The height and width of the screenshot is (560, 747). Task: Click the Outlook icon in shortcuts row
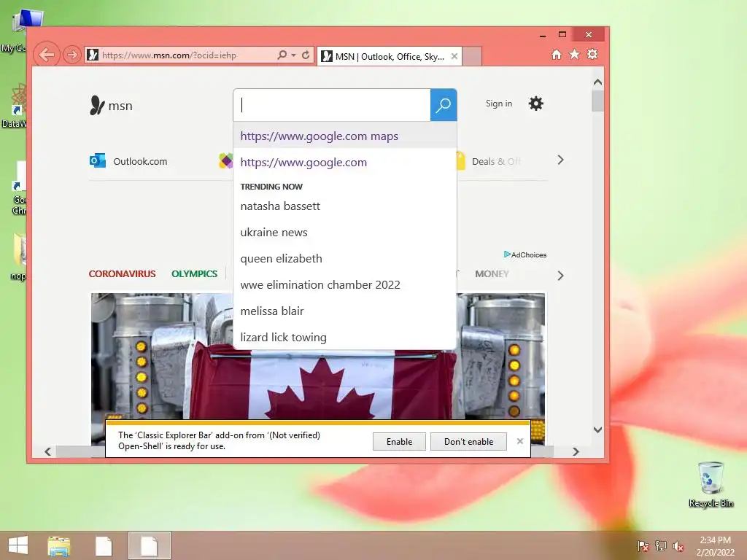coord(98,161)
